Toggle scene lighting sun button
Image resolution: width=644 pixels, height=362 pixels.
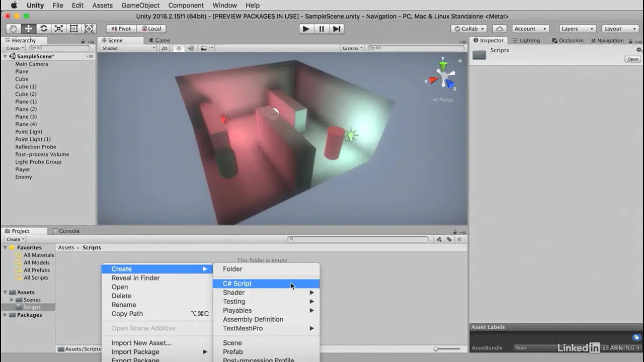(x=178, y=48)
